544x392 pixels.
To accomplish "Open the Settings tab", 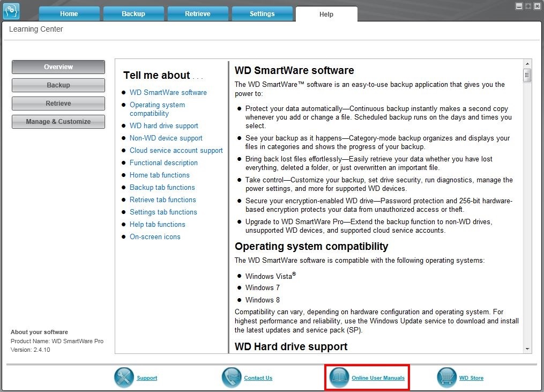I will [x=262, y=14].
